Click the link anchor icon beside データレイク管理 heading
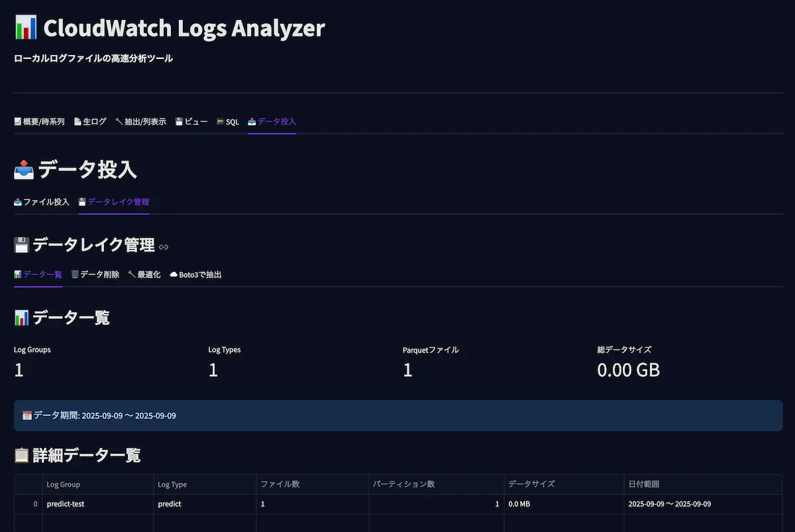Viewport: 795px width, 532px height. coord(164,247)
